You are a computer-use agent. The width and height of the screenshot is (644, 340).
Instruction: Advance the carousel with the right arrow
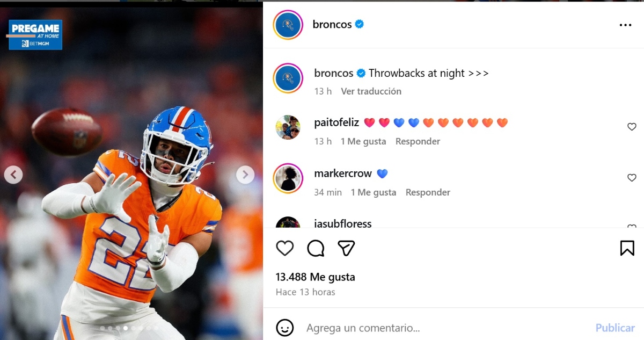pyautogui.click(x=245, y=174)
